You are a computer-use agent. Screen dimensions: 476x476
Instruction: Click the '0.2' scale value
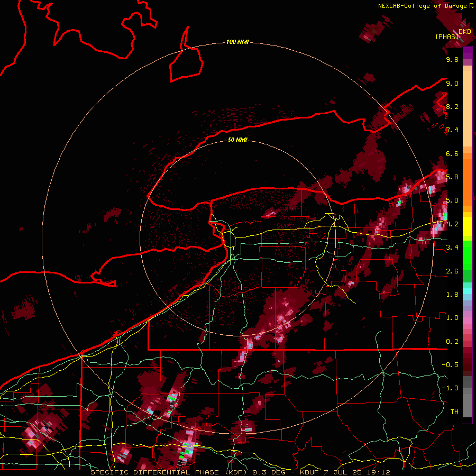[452, 342]
